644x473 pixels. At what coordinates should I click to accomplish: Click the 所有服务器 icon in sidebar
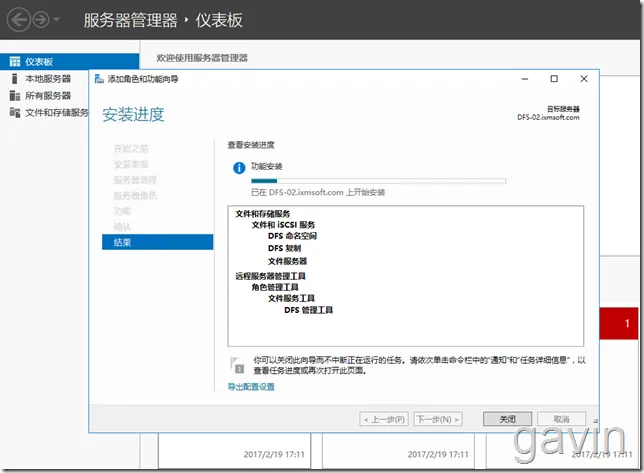15,96
